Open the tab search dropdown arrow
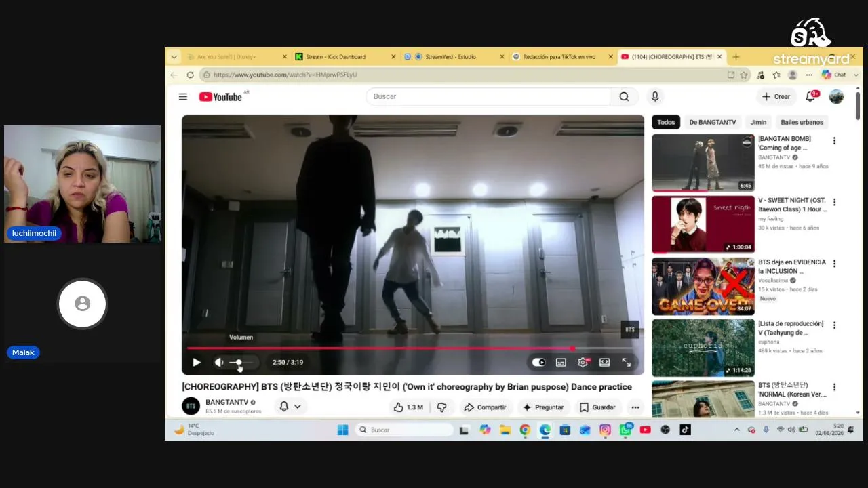868x488 pixels. click(x=174, y=57)
